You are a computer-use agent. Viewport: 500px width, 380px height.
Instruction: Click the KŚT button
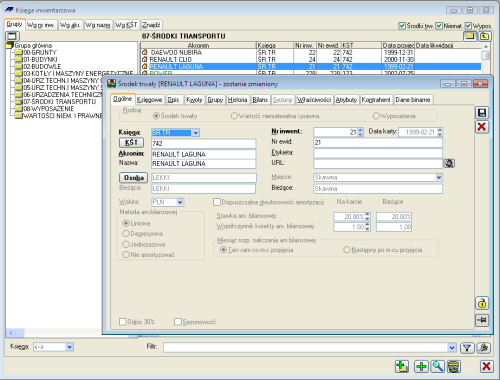(131, 143)
